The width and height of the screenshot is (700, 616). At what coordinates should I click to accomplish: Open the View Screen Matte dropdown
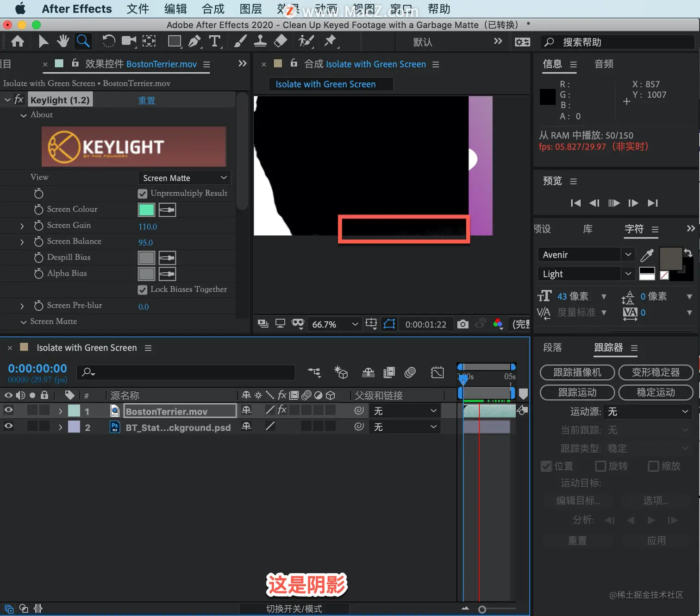tap(184, 178)
